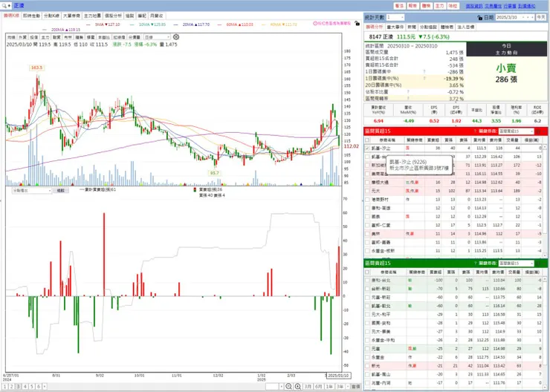Switch to 主力地圖 tab
The width and height of the screenshot is (550, 392).
93,16
